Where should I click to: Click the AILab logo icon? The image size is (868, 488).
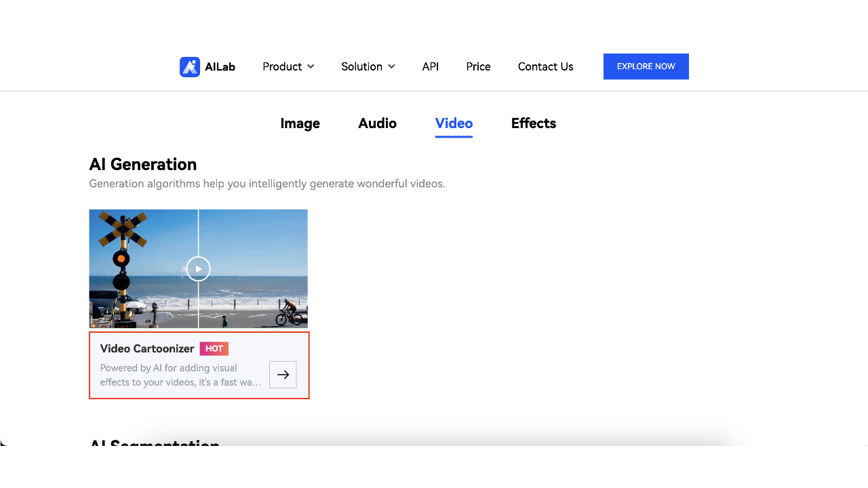(x=190, y=66)
